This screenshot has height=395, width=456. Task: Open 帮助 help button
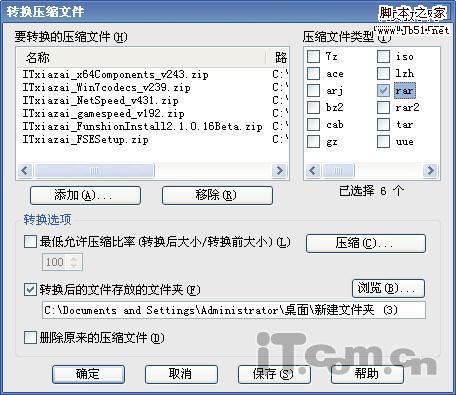click(367, 374)
